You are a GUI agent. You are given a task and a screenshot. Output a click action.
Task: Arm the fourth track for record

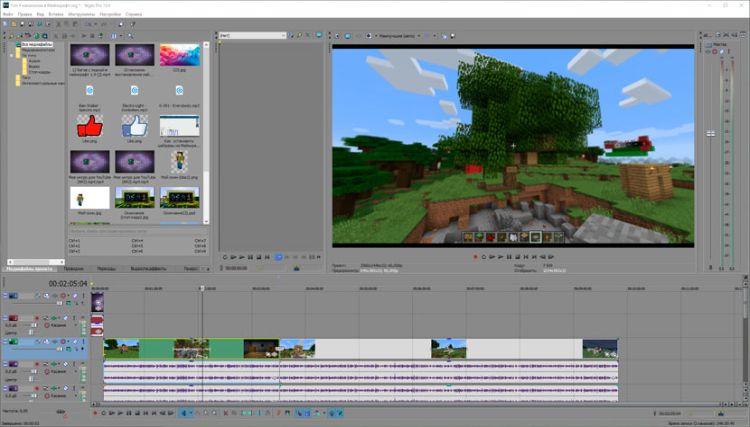point(37,364)
